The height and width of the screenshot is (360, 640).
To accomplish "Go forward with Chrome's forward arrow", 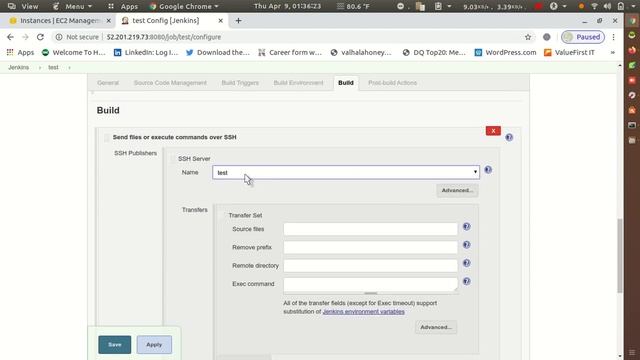I will click(25, 37).
